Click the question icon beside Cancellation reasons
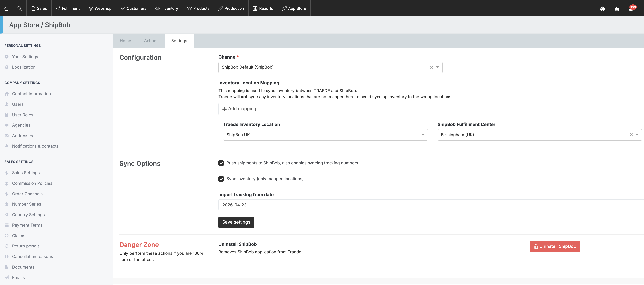This screenshot has height=285, width=644. (x=7, y=256)
